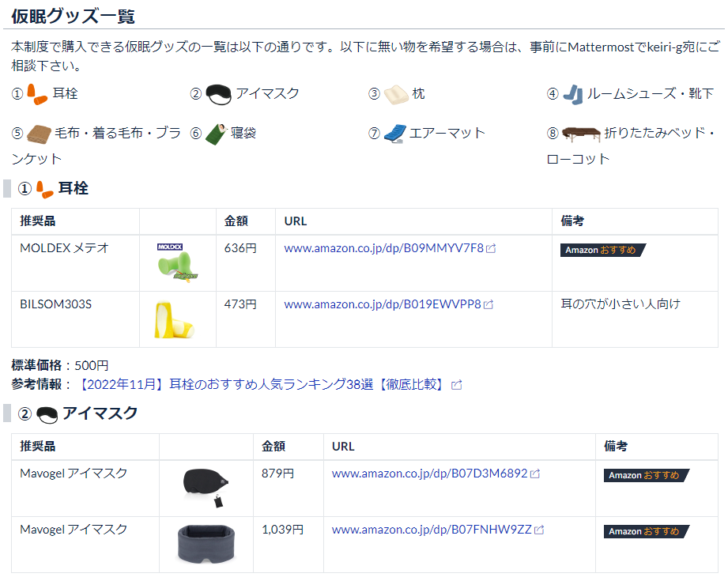This screenshot has height=581, width=728.
Task: Click the Amazon おすすめ badge for MOLDEX メテオ
Action: (602, 250)
